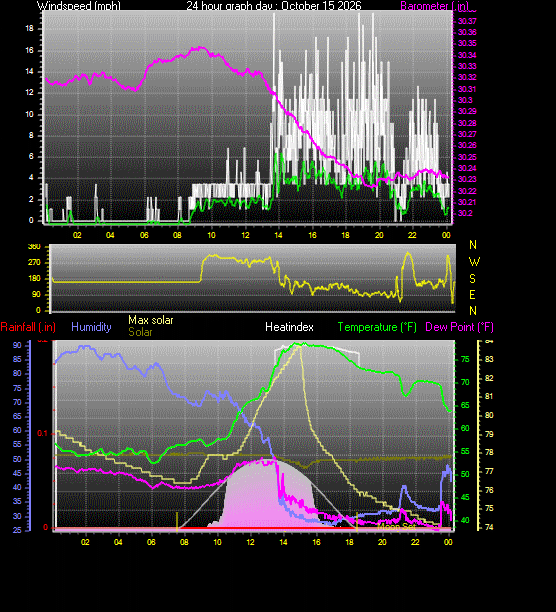Click the green 60 temperature axis value
Screen dimensions: 556x612
coord(465,429)
